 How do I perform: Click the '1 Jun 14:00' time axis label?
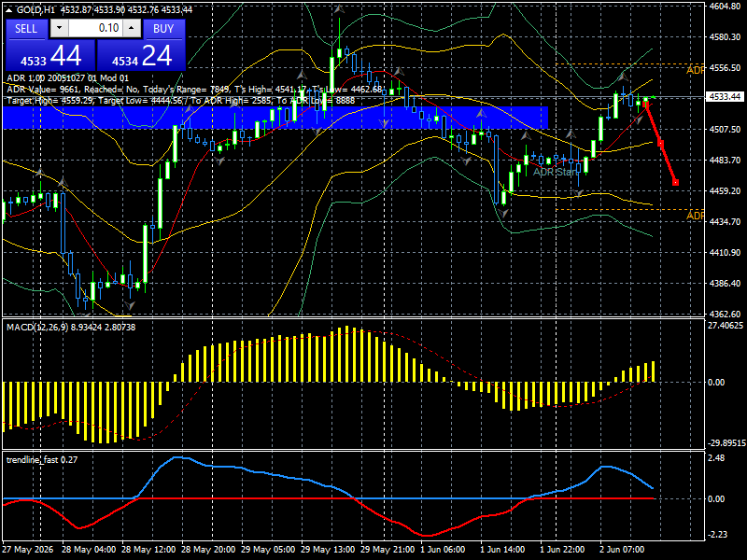[x=502, y=549]
